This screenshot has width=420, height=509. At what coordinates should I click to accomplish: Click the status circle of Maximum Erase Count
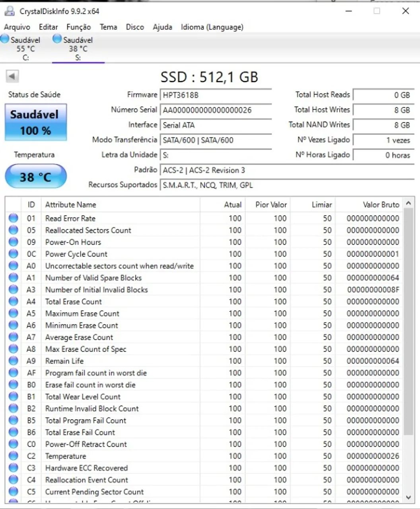click(x=14, y=313)
